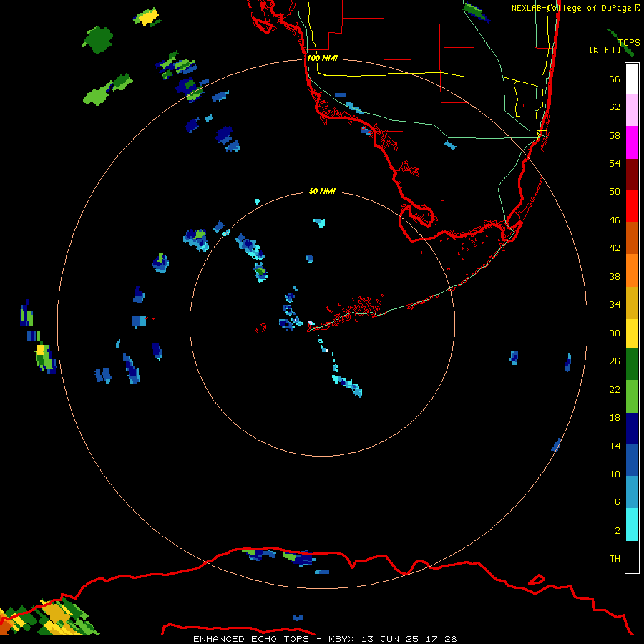Click the legend value 42
This screenshot has width=644, height=644.
coord(615,248)
